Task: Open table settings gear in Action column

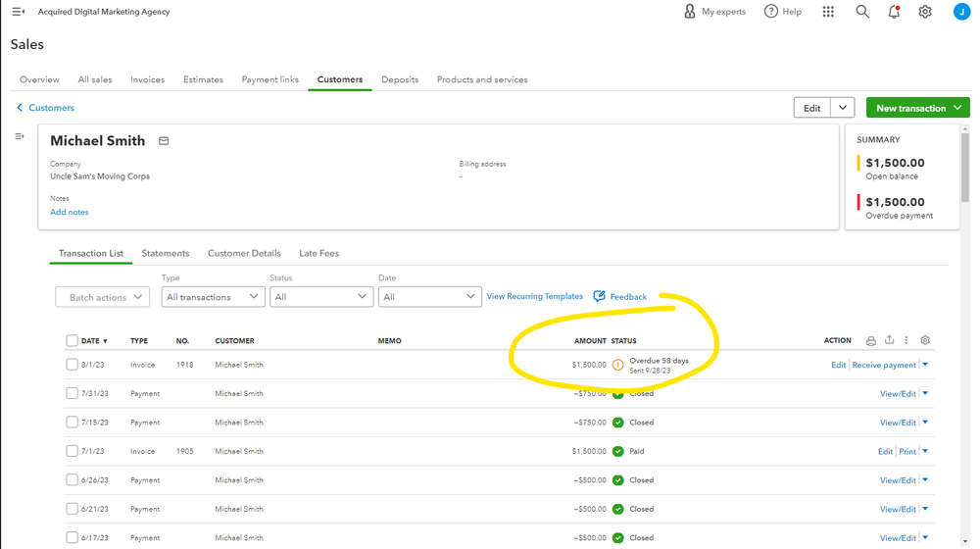Action: pos(925,340)
